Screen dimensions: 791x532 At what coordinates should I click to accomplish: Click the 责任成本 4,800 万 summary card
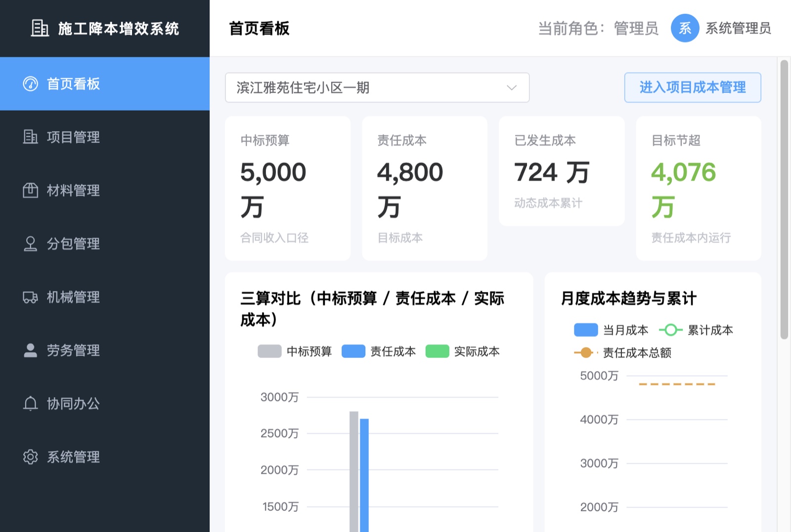click(425, 188)
